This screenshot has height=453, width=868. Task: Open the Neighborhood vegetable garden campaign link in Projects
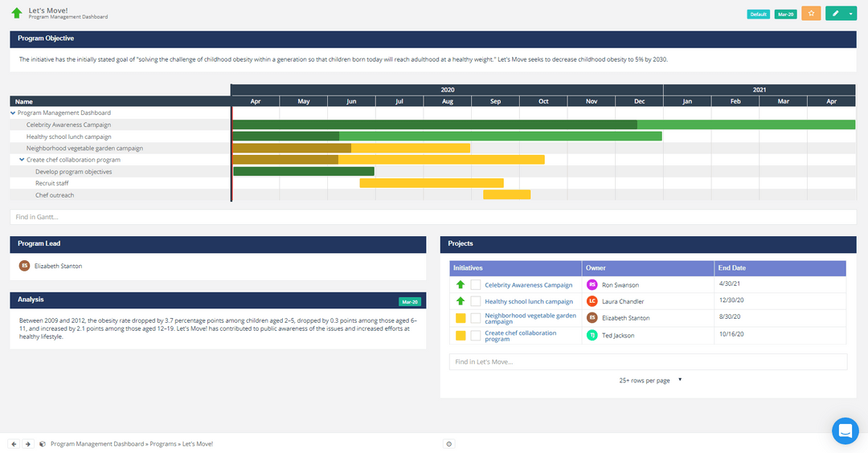coord(530,319)
